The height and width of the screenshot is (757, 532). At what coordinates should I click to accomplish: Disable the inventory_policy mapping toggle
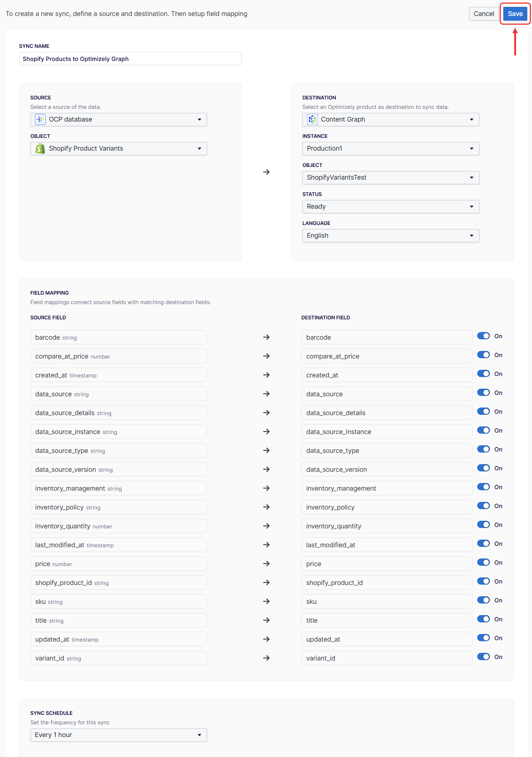tap(483, 506)
